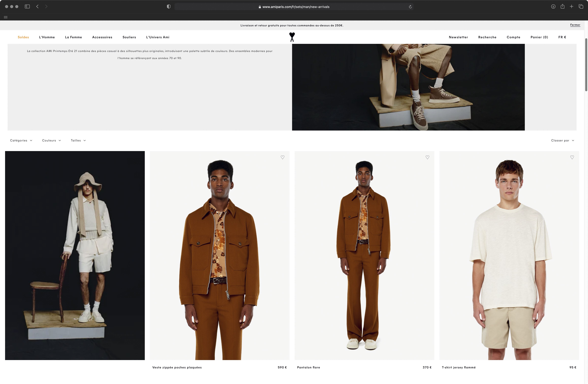This screenshot has width=588, height=384.
Task: Heart the T-shirt jersey flammé
Action: click(572, 157)
